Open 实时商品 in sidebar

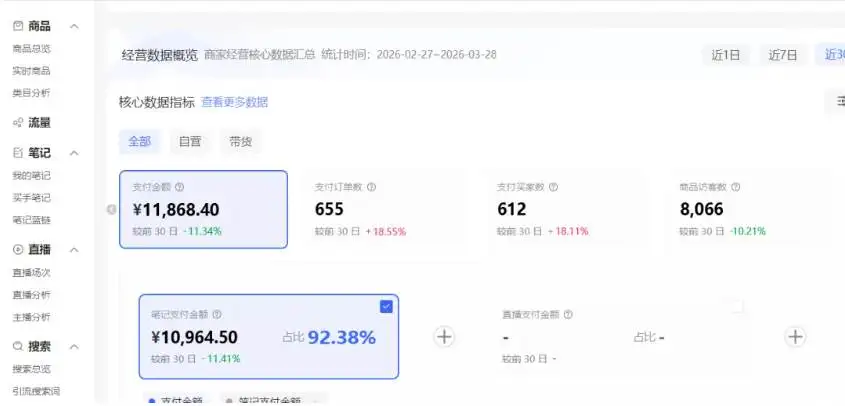tap(31, 71)
